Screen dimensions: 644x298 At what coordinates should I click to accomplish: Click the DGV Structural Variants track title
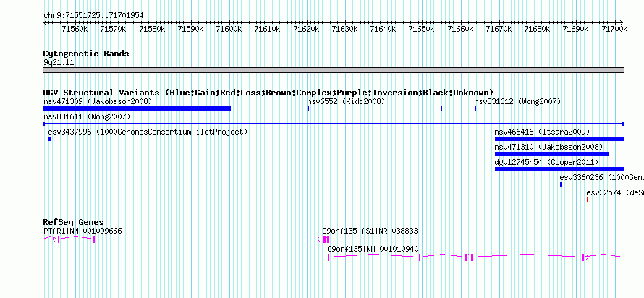[x=268, y=93]
